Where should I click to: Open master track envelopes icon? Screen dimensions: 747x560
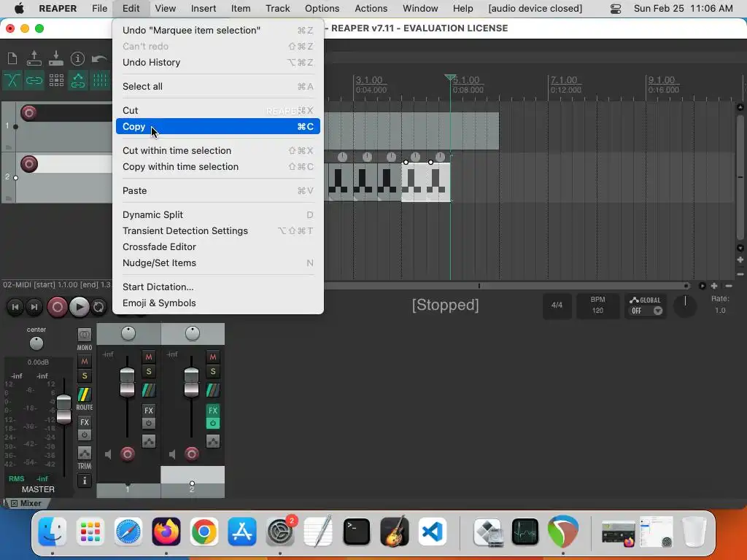click(x=85, y=453)
